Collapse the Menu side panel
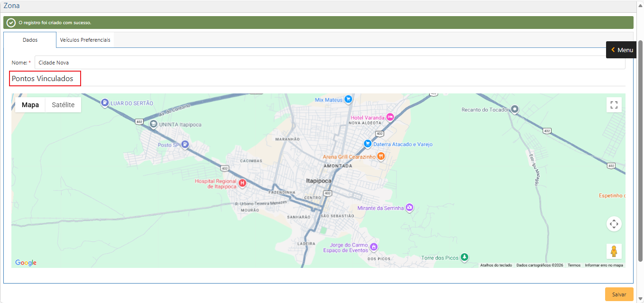 click(621, 49)
